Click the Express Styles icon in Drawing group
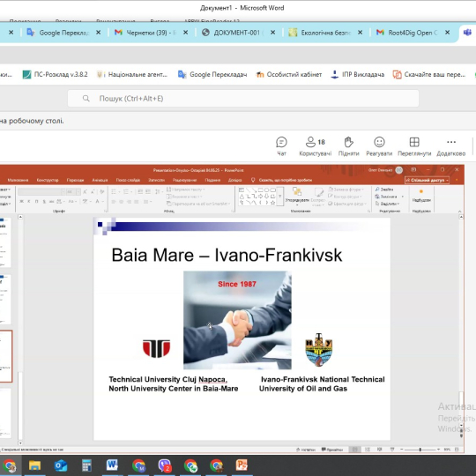476x476 pixels. coord(318,193)
